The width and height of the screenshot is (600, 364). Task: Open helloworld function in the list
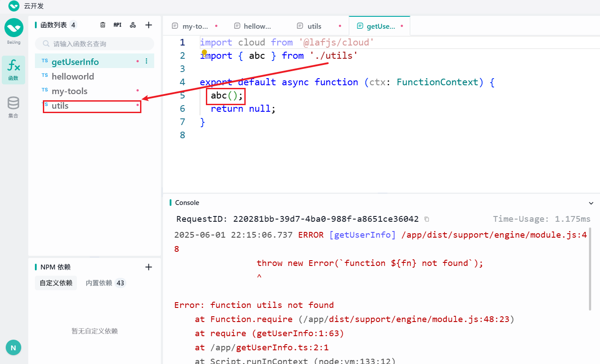(x=73, y=76)
